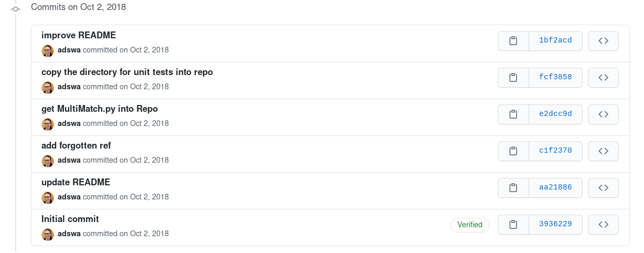Open commit hash 1bf2acd

[555, 41]
